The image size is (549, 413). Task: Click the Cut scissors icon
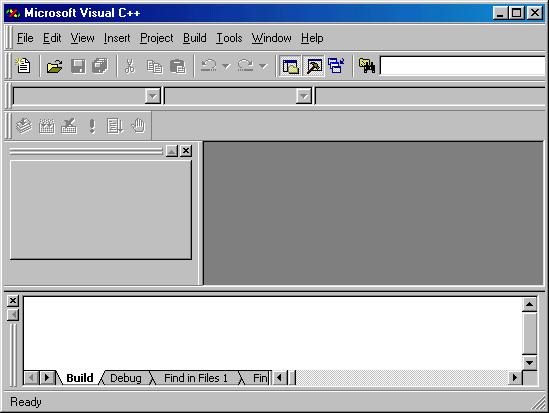pos(130,66)
